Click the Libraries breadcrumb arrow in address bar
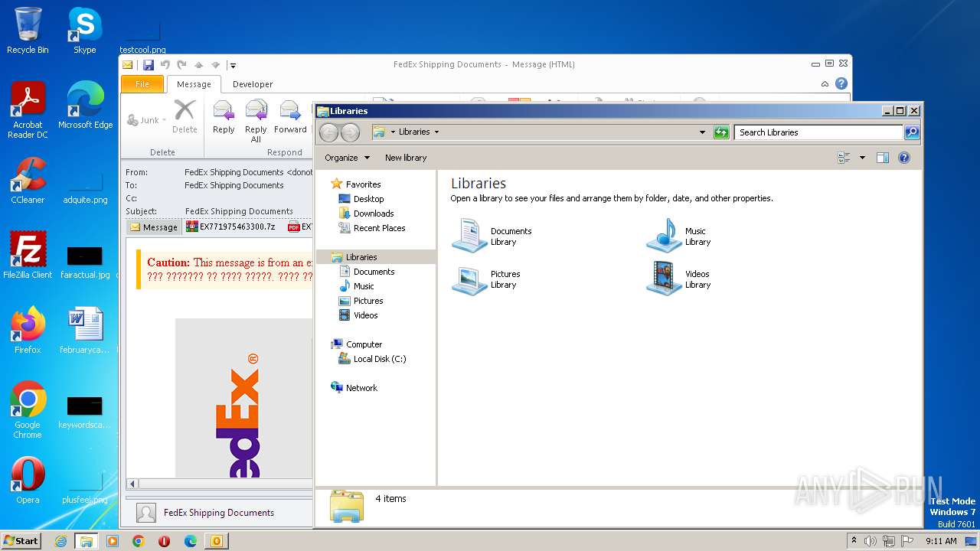 pyautogui.click(x=436, y=132)
